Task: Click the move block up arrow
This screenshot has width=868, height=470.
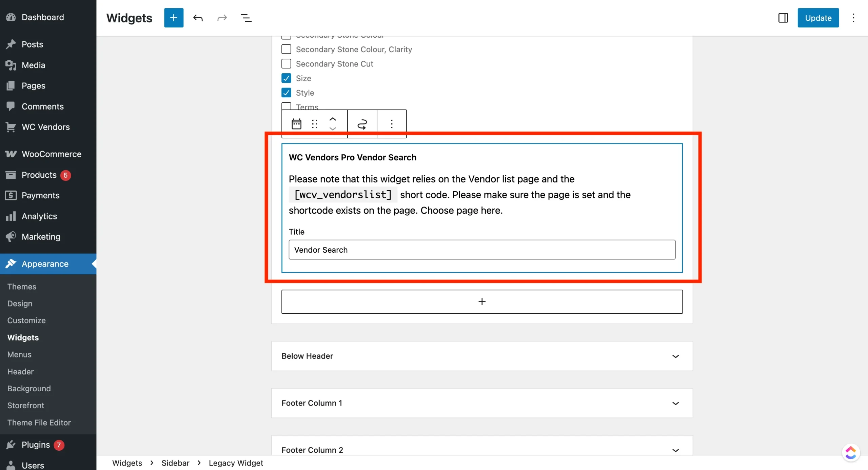Action: (333, 119)
